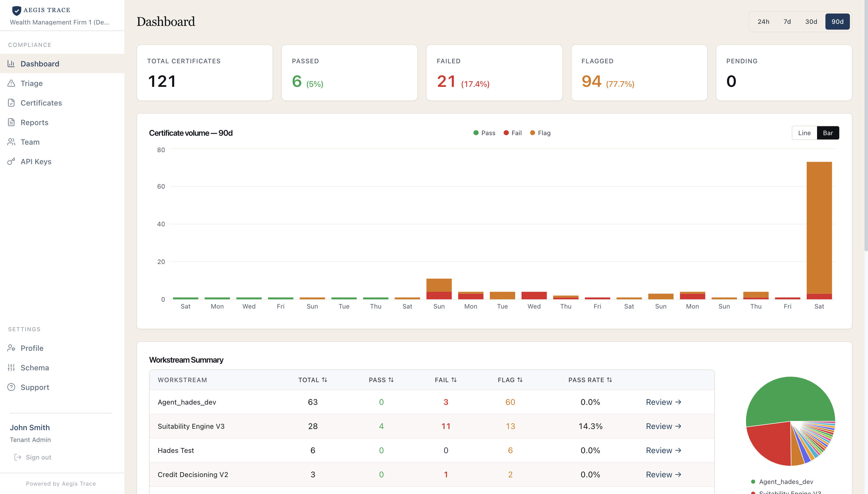Image resolution: width=868 pixels, height=494 pixels.
Task: Click the John Smith user name
Action: pyautogui.click(x=30, y=428)
